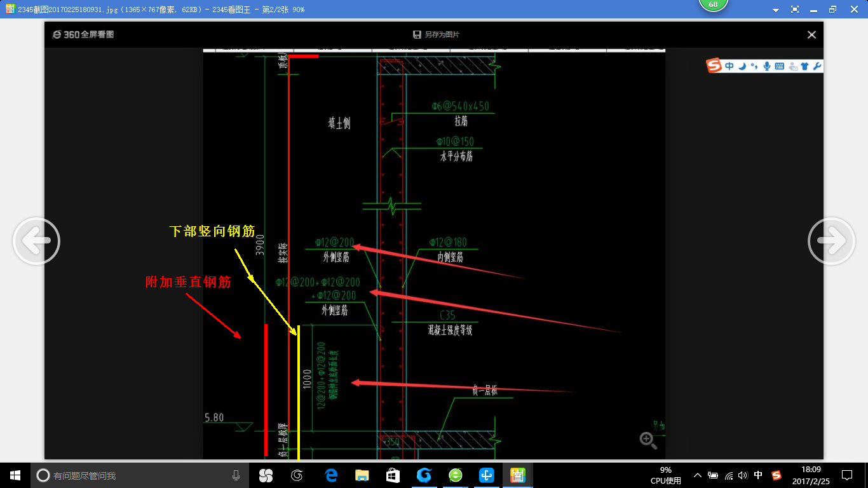This screenshot has height=488, width=868.
Task: Click the battery power tray icon
Action: click(x=713, y=475)
